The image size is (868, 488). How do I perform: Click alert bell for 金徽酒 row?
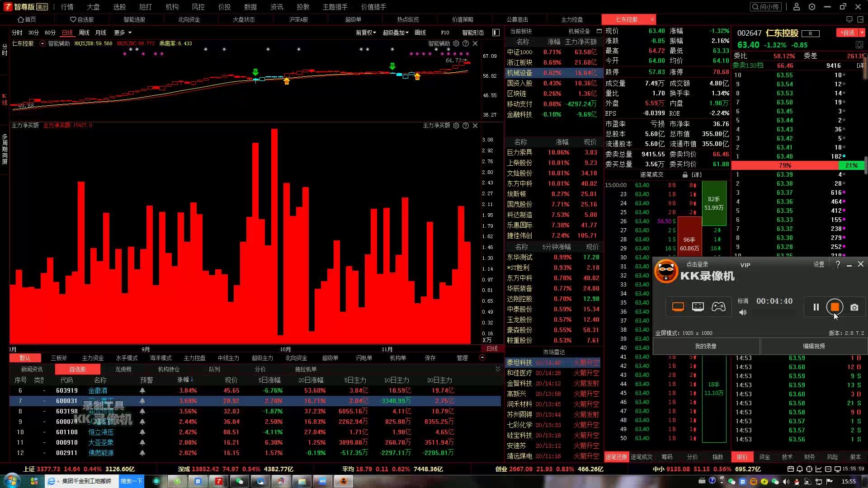[x=142, y=390]
